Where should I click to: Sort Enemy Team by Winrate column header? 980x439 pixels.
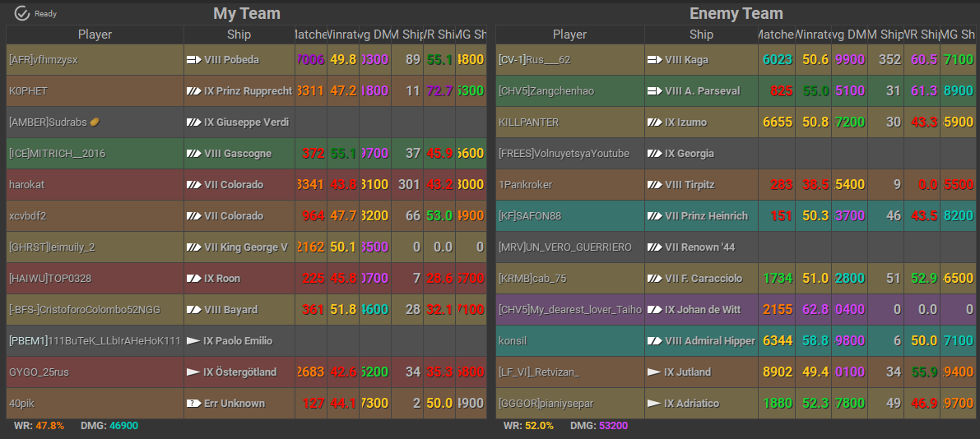point(811,35)
